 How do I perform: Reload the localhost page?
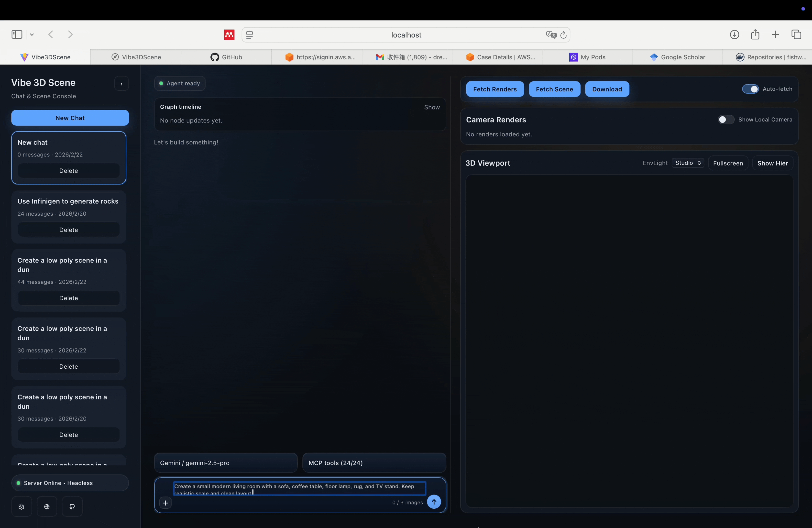[563, 35]
